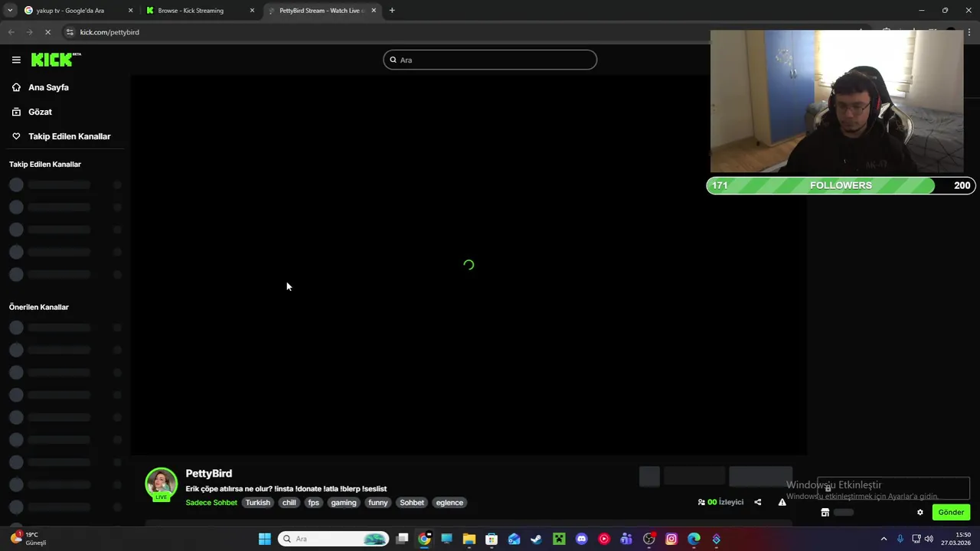The width and height of the screenshot is (980, 551).
Task: Stop loading the page
Action: (x=47, y=32)
